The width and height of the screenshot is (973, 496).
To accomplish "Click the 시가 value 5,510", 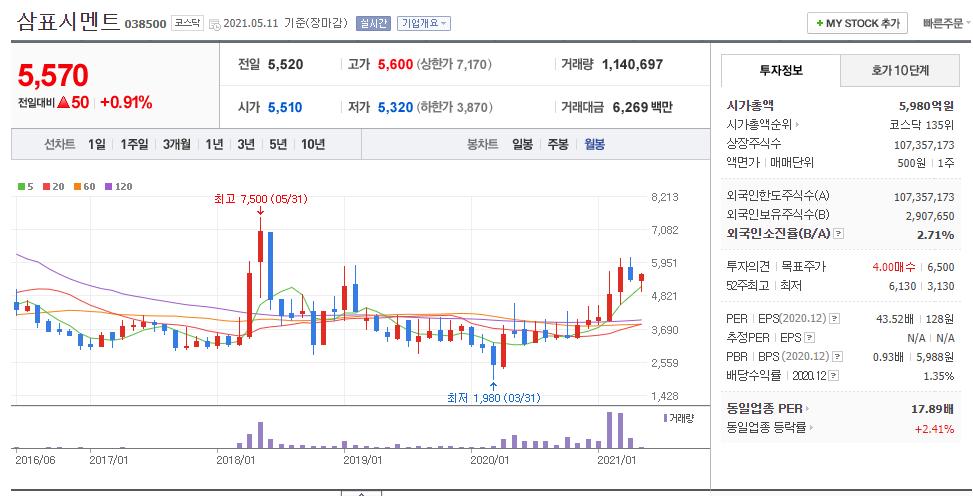I will [x=285, y=107].
